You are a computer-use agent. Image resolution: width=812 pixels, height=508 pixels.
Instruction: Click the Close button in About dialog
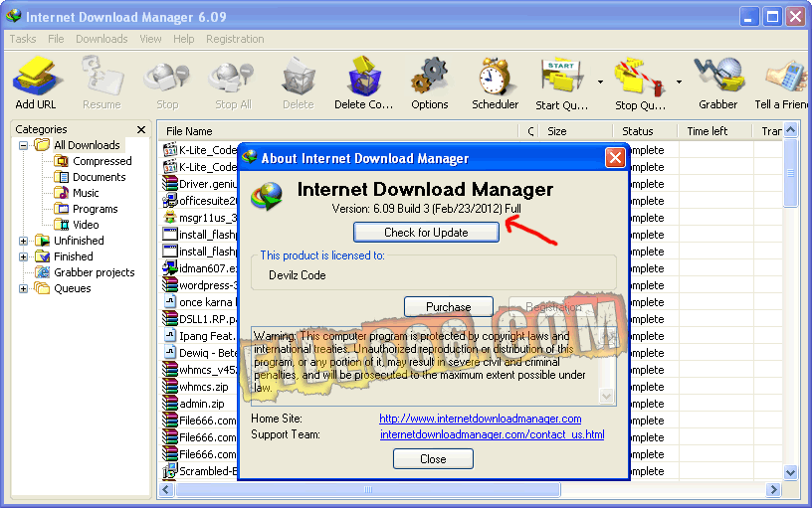tap(433, 459)
